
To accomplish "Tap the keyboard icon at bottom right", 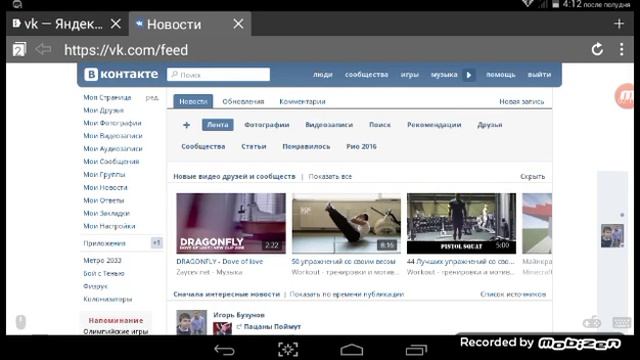I will 622,322.
